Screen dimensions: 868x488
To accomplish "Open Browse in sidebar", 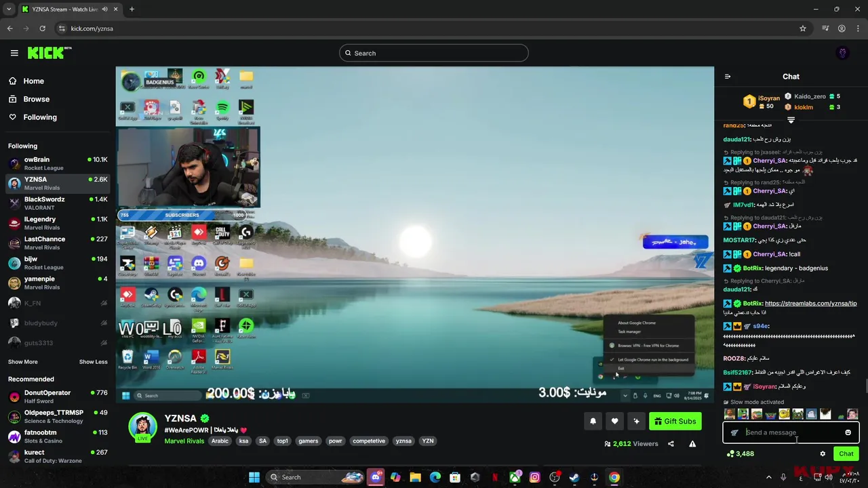I will 28,99.
